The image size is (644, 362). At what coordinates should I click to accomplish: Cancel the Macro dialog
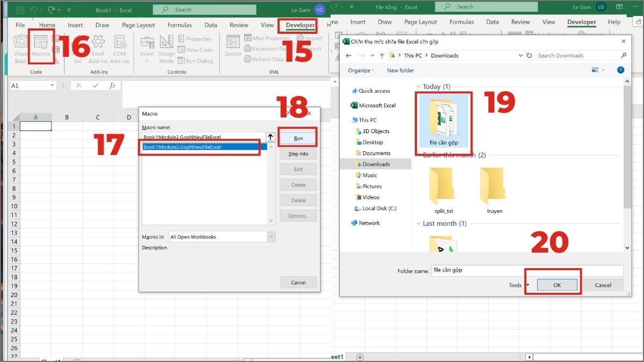(298, 283)
